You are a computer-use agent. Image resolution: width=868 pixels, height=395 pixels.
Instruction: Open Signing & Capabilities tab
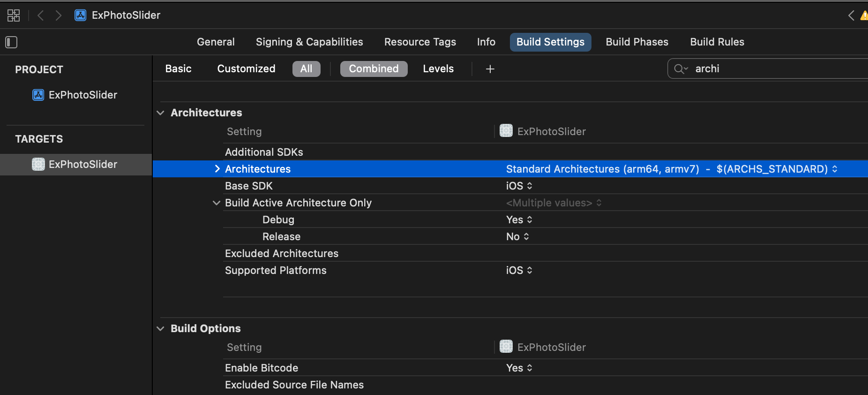309,42
